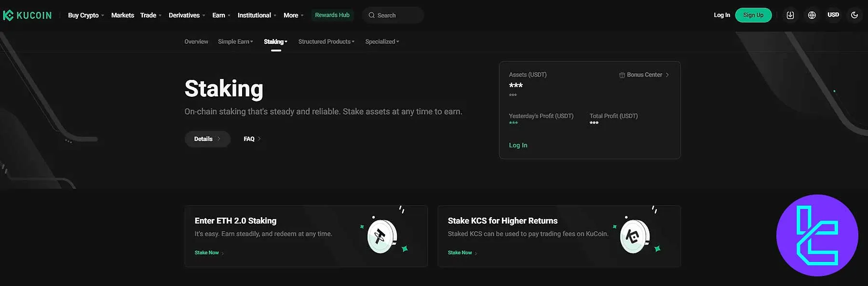The height and width of the screenshot is (286, 868).
Task: Click the ETH staking coin illustration
Action: (x=382, y=236)
